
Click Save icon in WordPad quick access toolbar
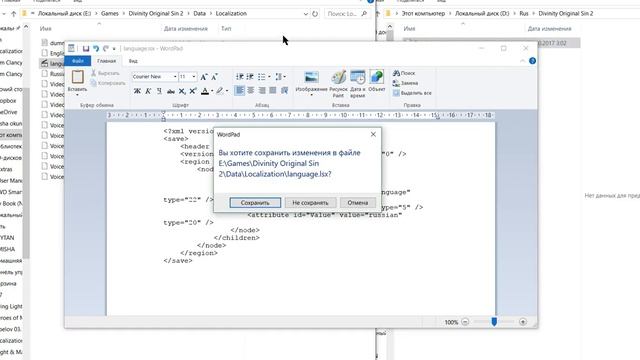tap(86, 49)
